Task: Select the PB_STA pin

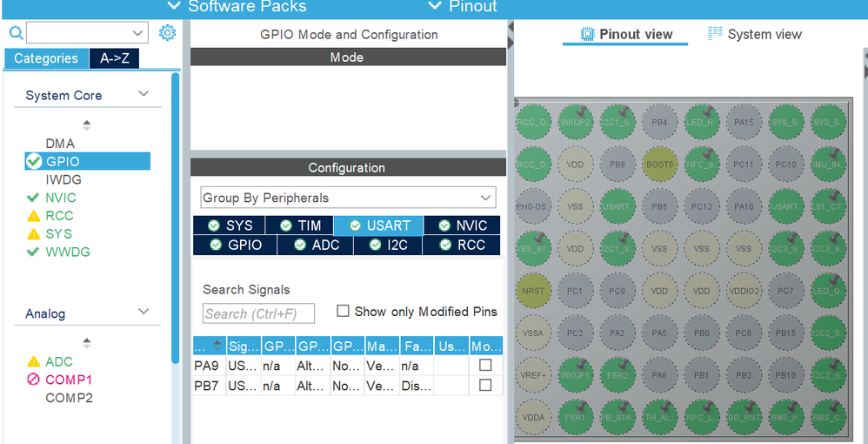Action: tap(618, 417)
